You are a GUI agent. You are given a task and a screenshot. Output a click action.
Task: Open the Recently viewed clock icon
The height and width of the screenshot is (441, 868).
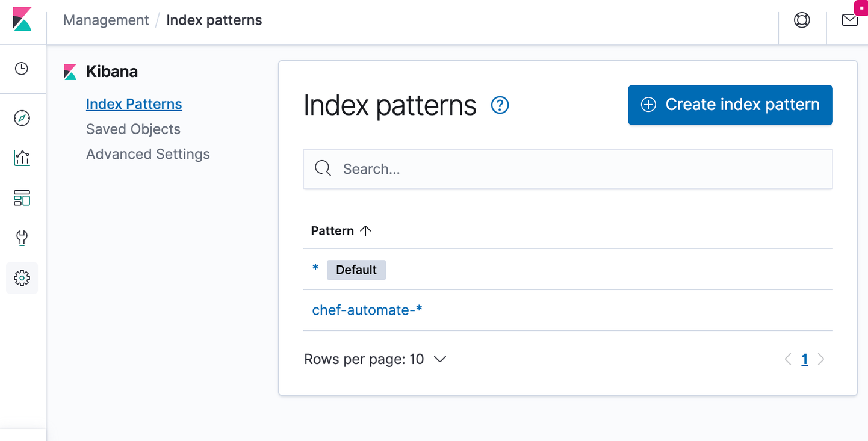click(22, 69)
